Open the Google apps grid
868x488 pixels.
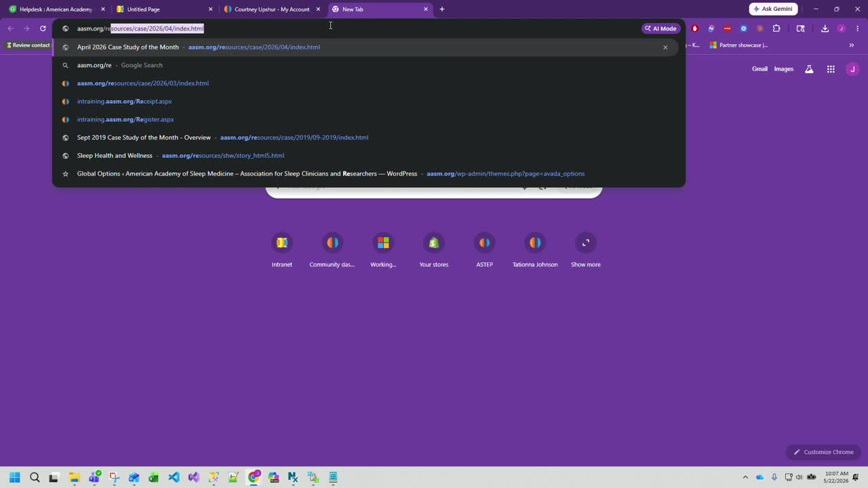coord(831,69)
